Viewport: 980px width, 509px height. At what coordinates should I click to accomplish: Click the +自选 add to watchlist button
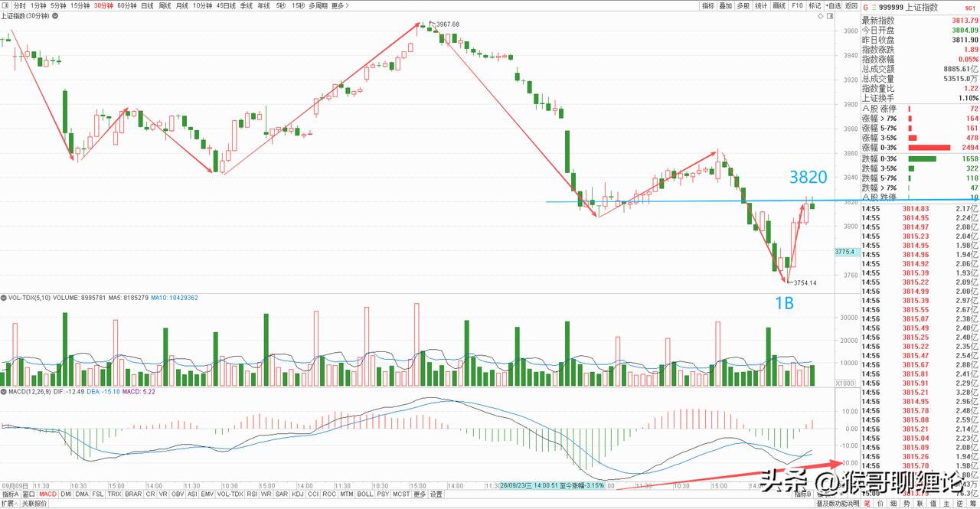833,5
